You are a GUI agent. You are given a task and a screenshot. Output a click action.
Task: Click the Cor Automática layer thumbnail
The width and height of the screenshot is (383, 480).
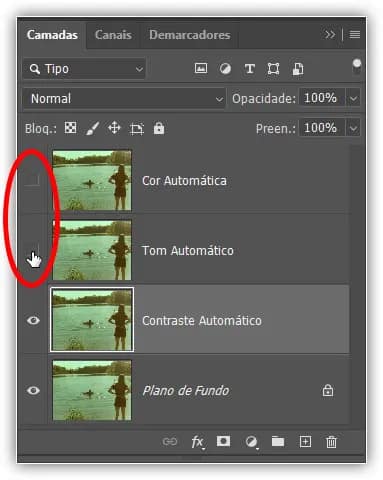pos(92,180)
